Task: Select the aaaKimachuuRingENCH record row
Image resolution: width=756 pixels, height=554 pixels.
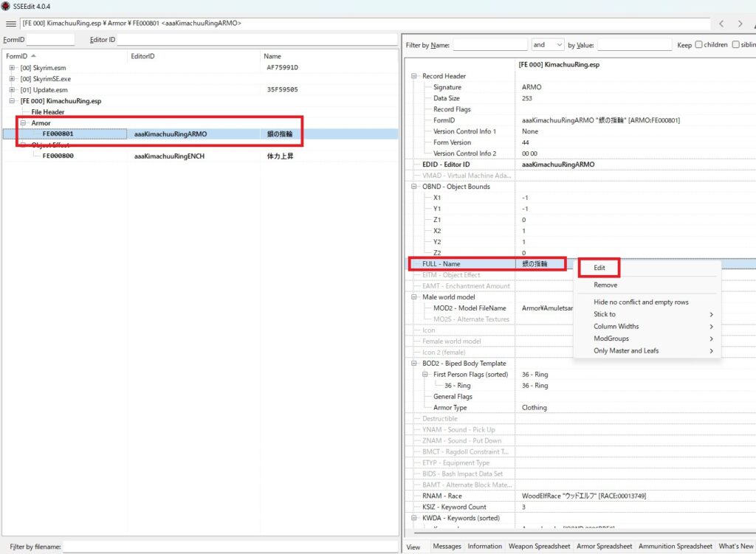Action: (x=170, y=156)
